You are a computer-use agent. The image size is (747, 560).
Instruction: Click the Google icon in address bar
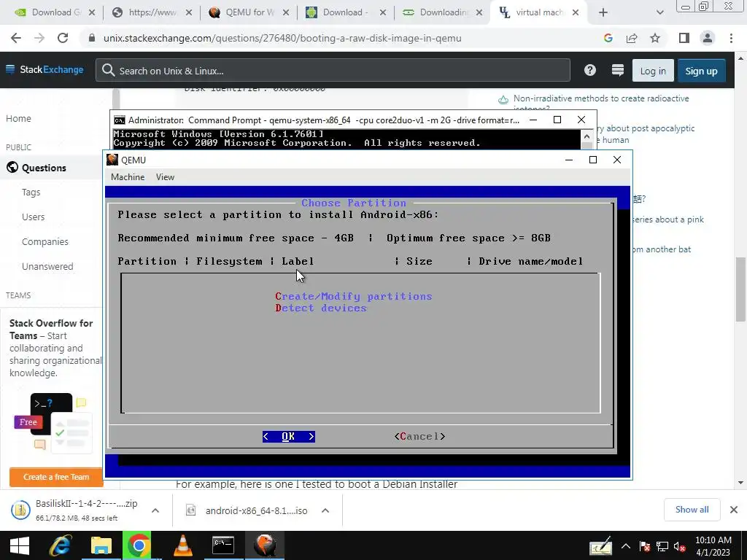[608, 38]
